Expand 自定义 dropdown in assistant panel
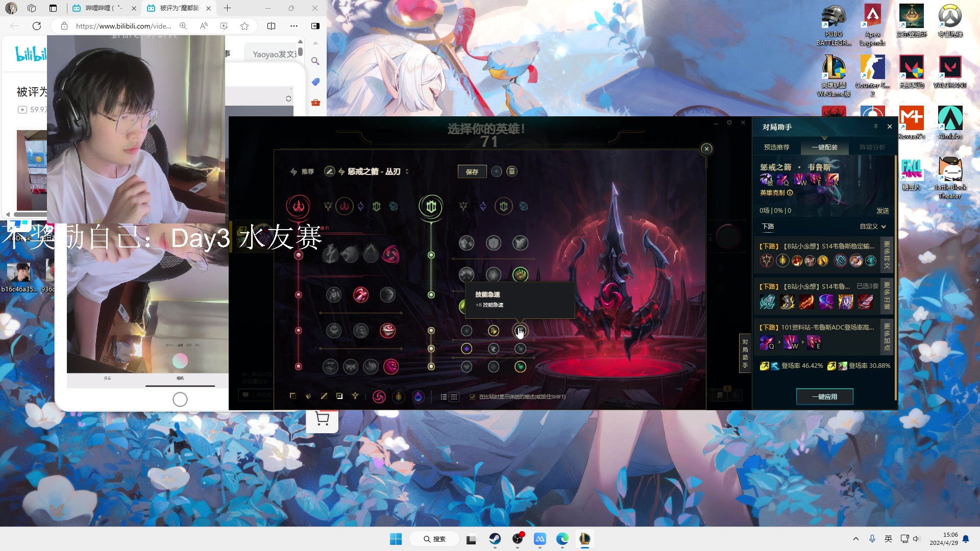The height and width of the screenshot is (551, 980). tap(873, 227)
